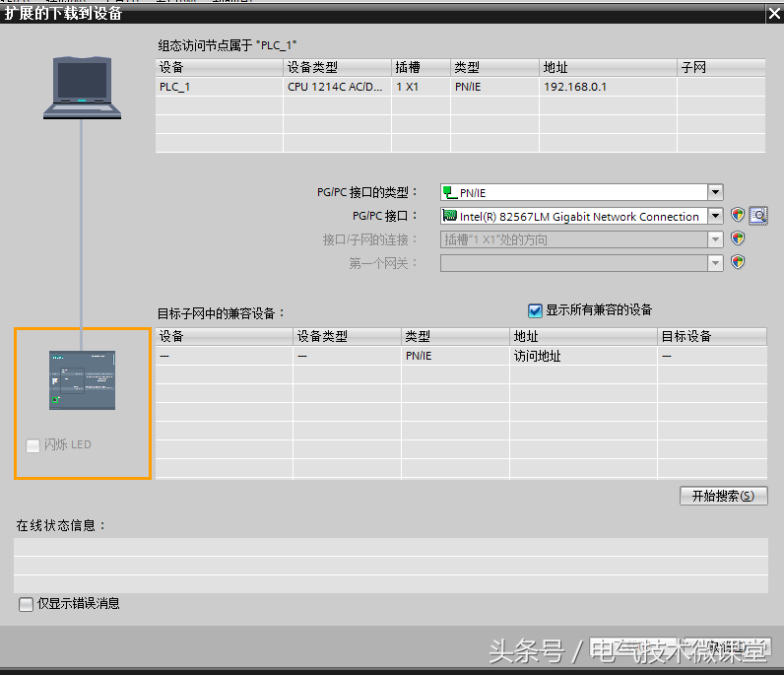This screenshot has width=784, height=675.
Task: Click the slot cell '1 X1'
Action: click(421, 87)
